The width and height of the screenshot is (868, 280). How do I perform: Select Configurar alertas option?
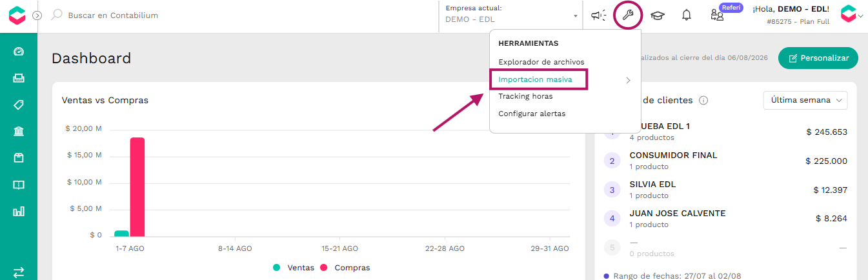point(532,114)
